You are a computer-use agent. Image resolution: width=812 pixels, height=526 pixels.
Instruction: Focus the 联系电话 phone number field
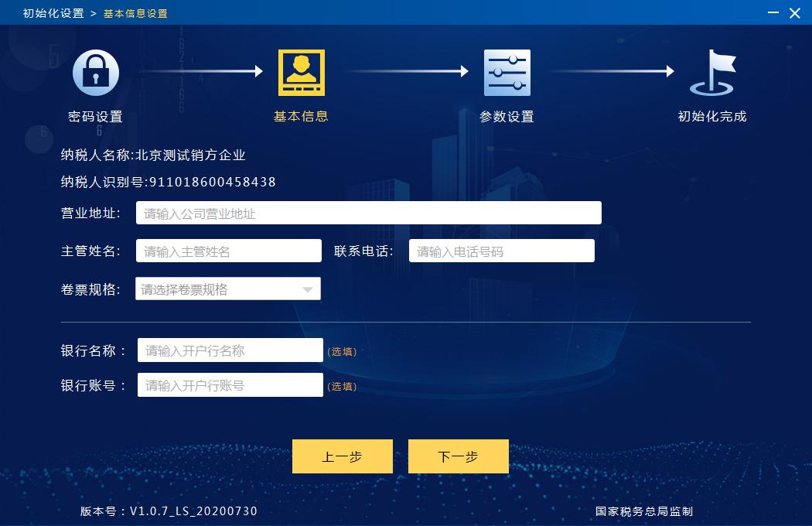(501, 251)
